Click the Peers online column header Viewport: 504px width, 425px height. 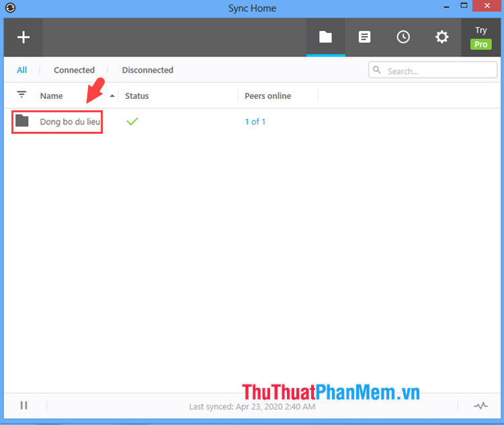point(267,96)
